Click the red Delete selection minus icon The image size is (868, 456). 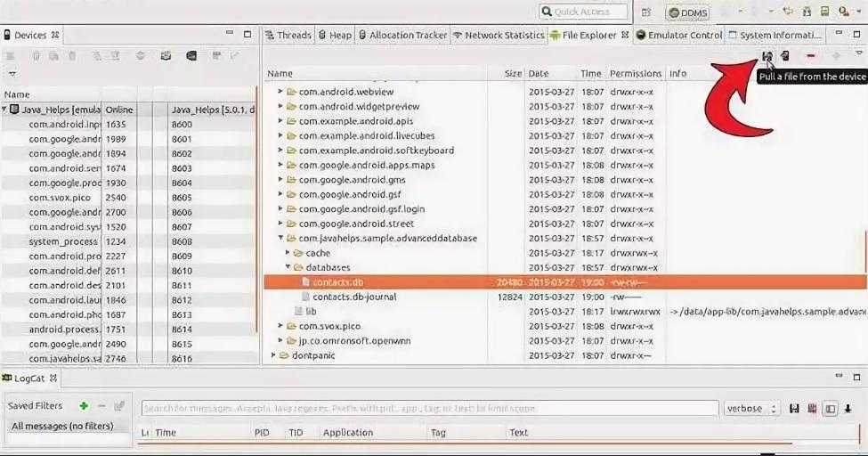pyautogui.click(x=810, y=56)
